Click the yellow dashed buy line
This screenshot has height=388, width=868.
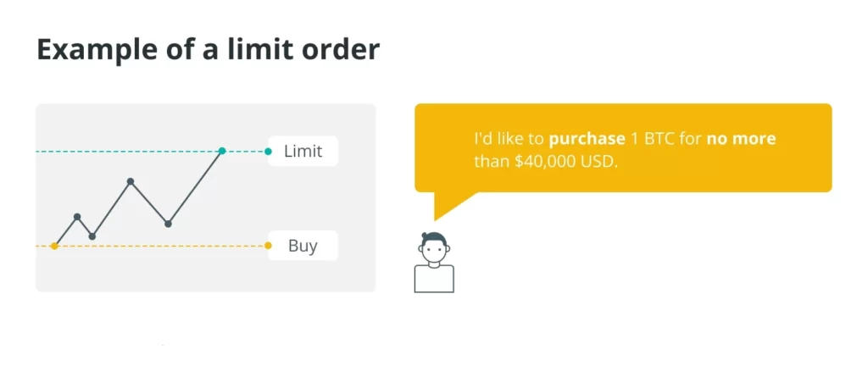pyautogui.click(x=160, y=246)
